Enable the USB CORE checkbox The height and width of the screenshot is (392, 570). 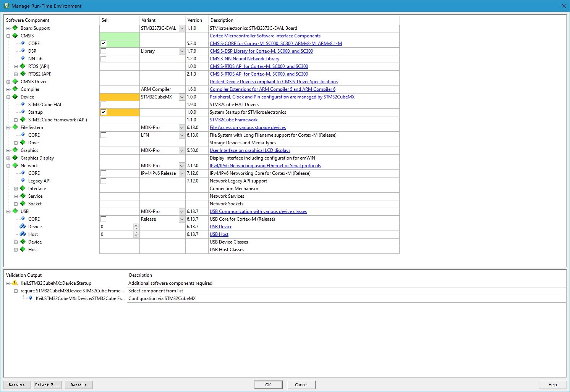[x=103, y=219]
